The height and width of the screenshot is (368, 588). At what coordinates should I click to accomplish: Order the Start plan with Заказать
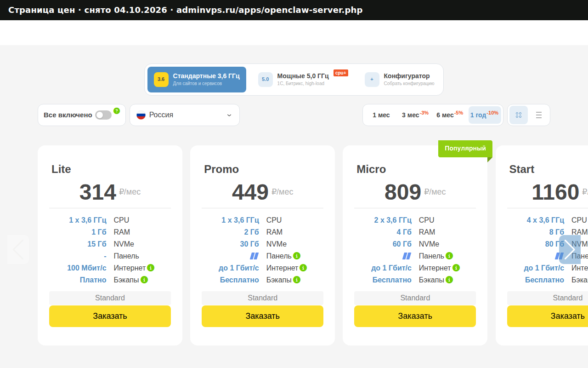tap(548, 316)
